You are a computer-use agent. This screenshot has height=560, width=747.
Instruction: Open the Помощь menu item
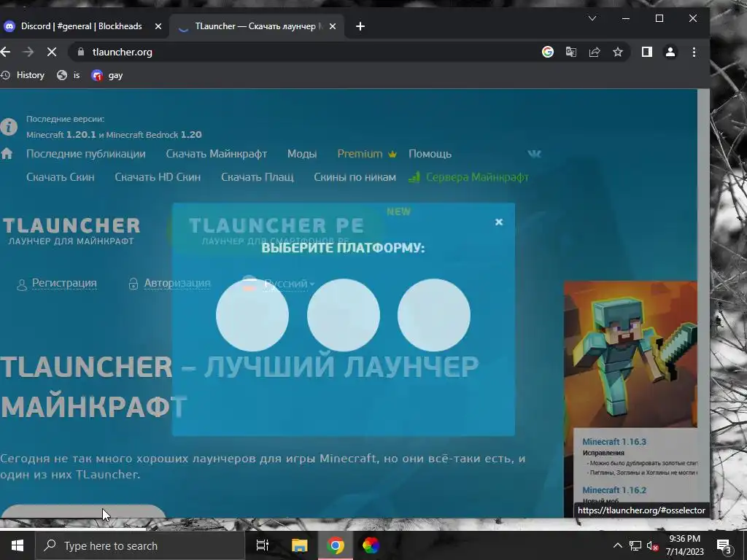click(x=430, y=154)
